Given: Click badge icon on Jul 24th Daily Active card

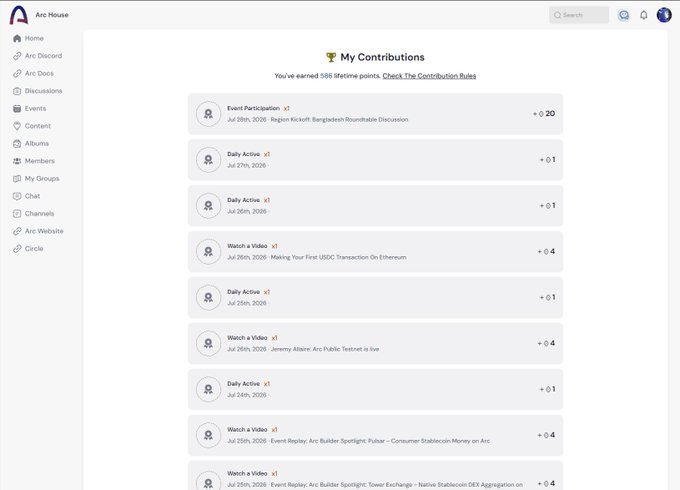Looking at the screenshot, I should 208,389.
